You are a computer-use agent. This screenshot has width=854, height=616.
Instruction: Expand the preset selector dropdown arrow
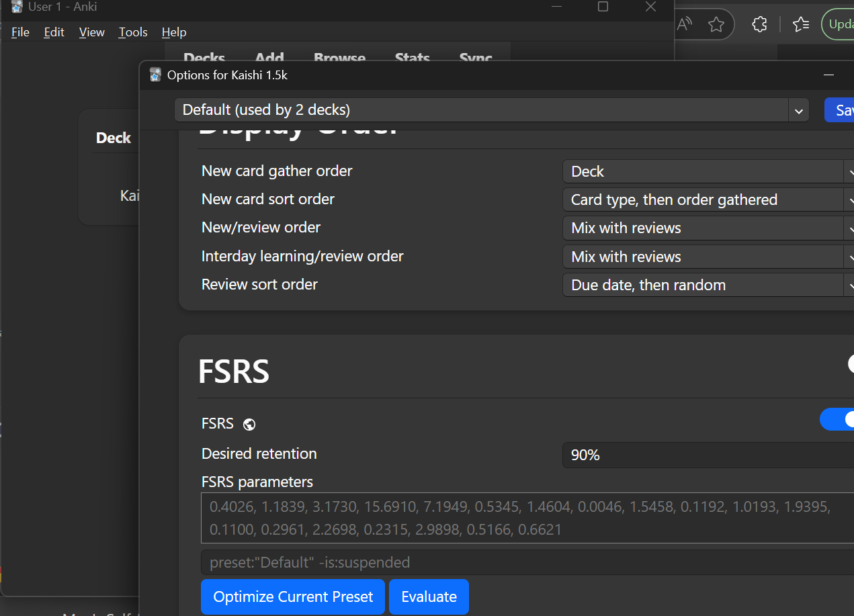[798, 111]
